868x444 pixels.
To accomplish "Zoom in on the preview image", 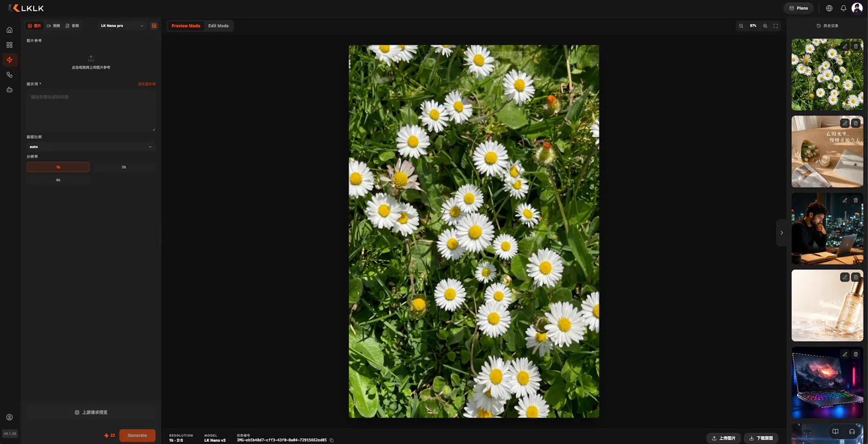I will (x=765, y=26).
